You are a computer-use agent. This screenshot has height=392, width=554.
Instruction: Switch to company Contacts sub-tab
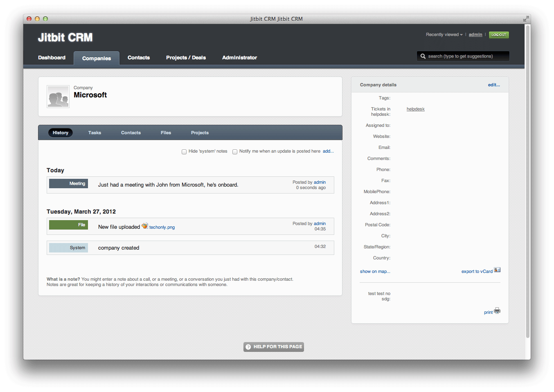click(131, 133)
